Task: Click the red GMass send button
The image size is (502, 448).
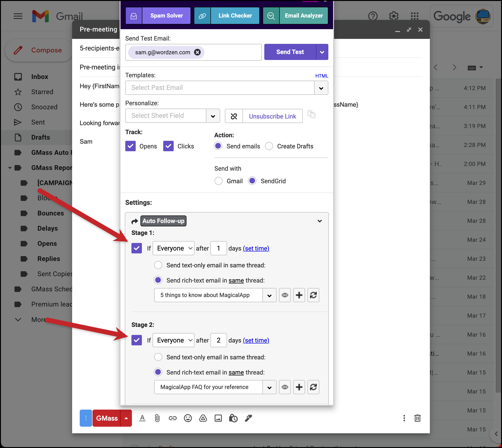Action: point(107,418)
